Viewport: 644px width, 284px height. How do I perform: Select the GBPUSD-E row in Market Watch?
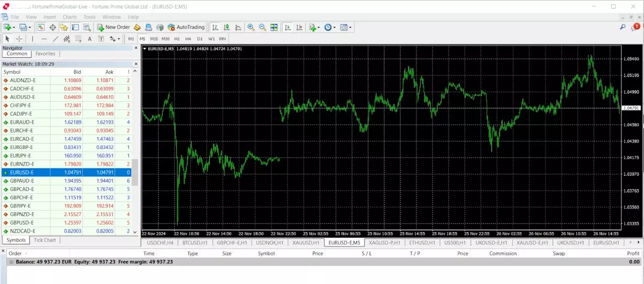coord(67,222)
